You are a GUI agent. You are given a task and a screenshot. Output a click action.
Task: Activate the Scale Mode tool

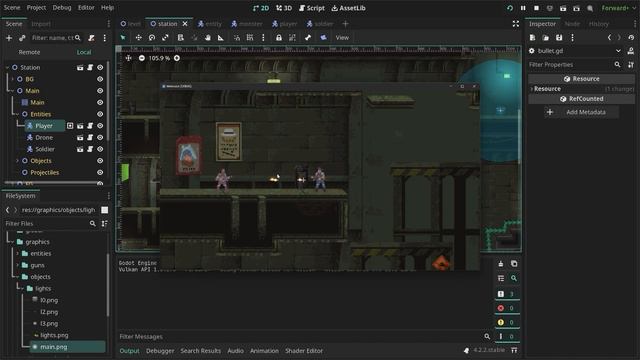165,38
